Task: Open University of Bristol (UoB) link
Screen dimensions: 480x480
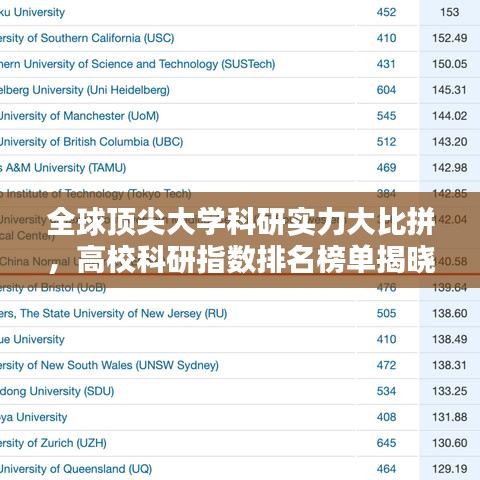Action: point(53,287)
